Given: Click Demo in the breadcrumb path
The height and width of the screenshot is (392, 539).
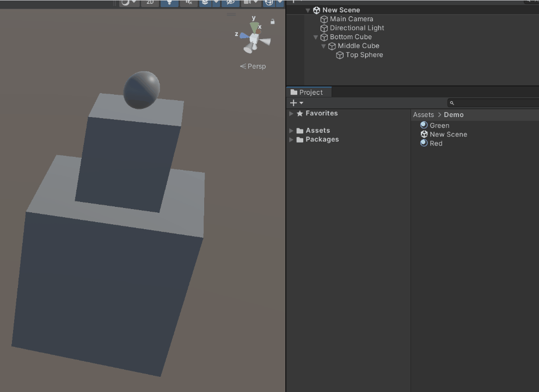Looking at the screenshot, I should [454, 114].
